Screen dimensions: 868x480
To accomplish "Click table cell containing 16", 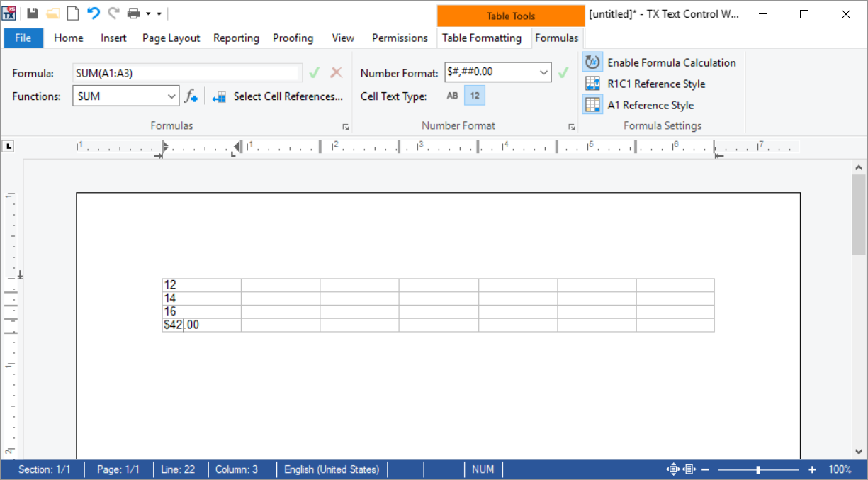I will (x=202, y=312).
